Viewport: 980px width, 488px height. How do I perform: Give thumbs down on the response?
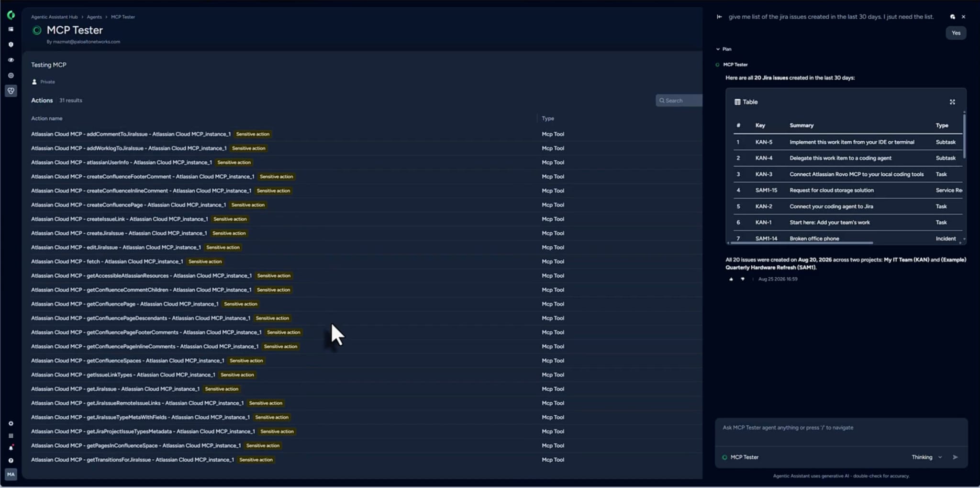(x=743, y=279)
